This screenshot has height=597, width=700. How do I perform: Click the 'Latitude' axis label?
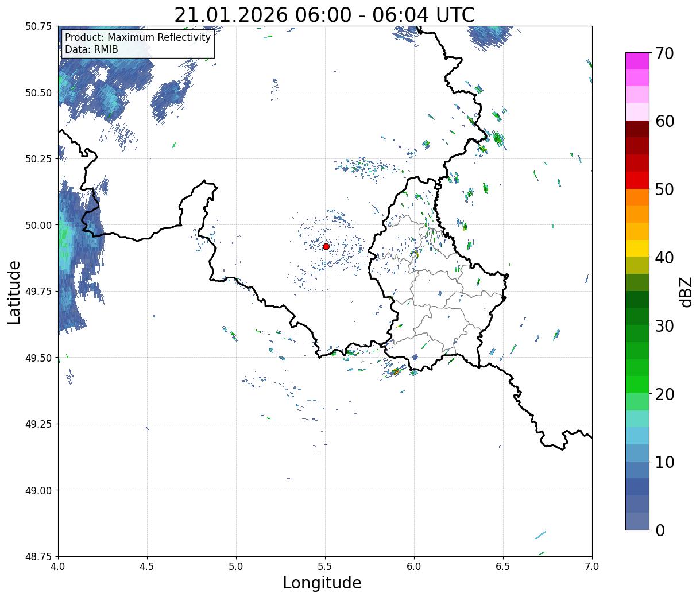pos(15,292)
